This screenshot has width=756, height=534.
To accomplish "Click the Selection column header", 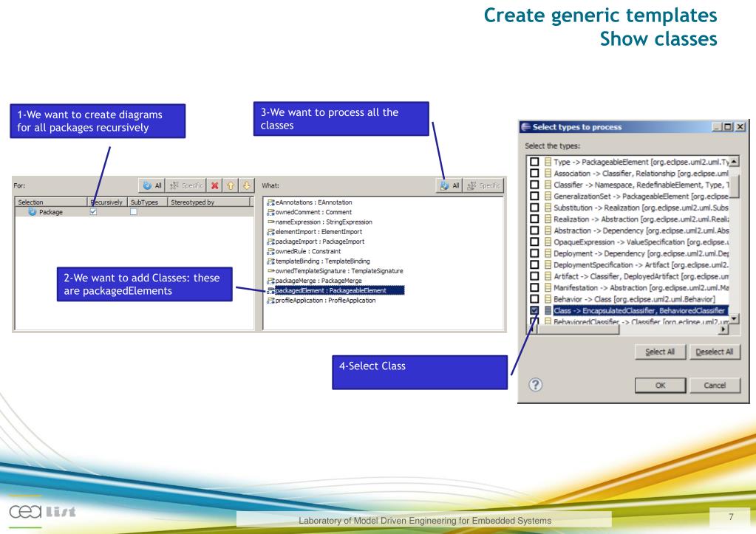I will click(52, 202).
